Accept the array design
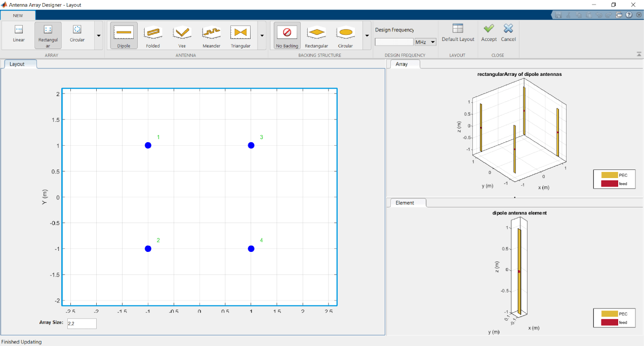Screen dimensions: 644x346 pyautogui.click(x=489, y=34)
